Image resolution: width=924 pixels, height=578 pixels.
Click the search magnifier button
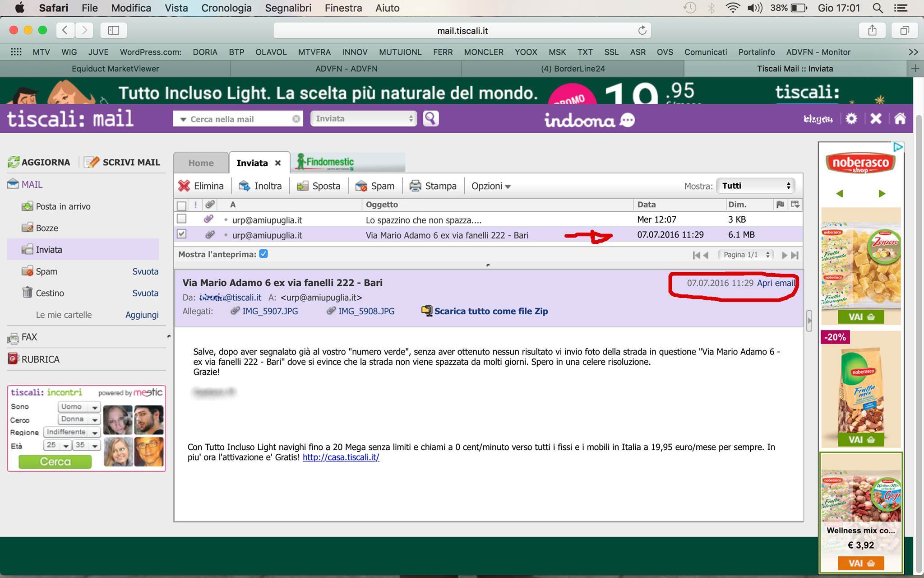click(430, 119)
